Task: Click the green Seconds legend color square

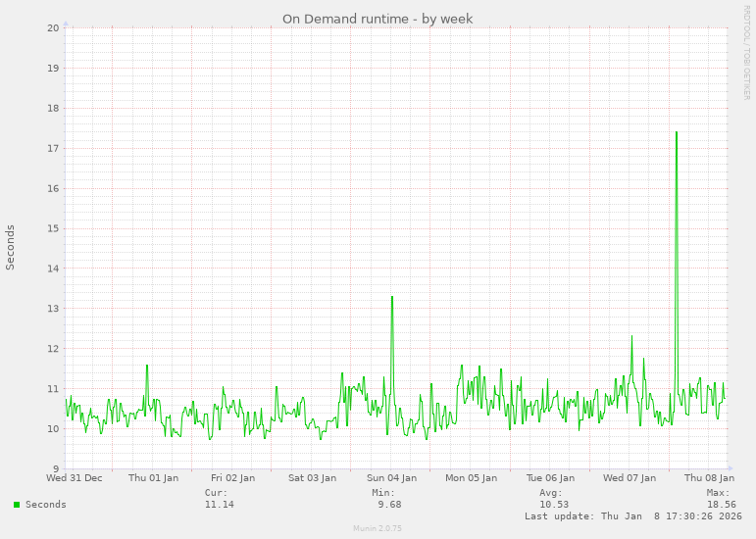Action: (x=17, y=505)
